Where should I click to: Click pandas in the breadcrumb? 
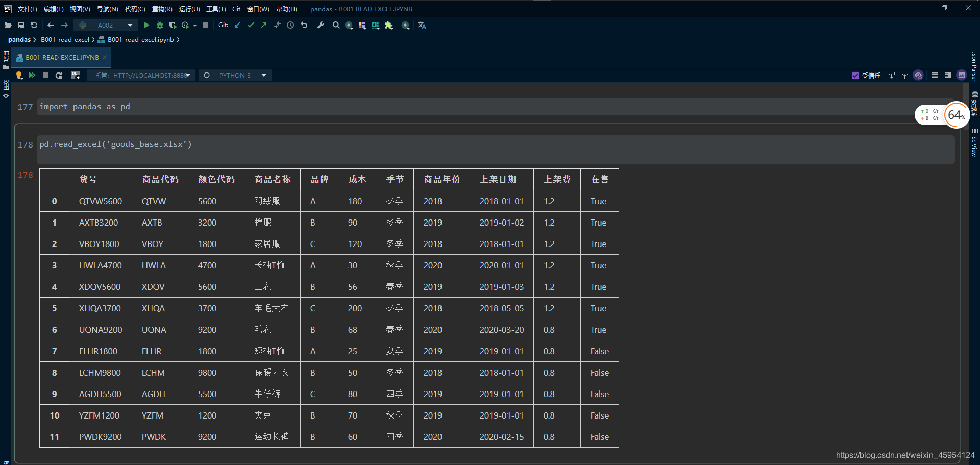click(x=19, y=40)
